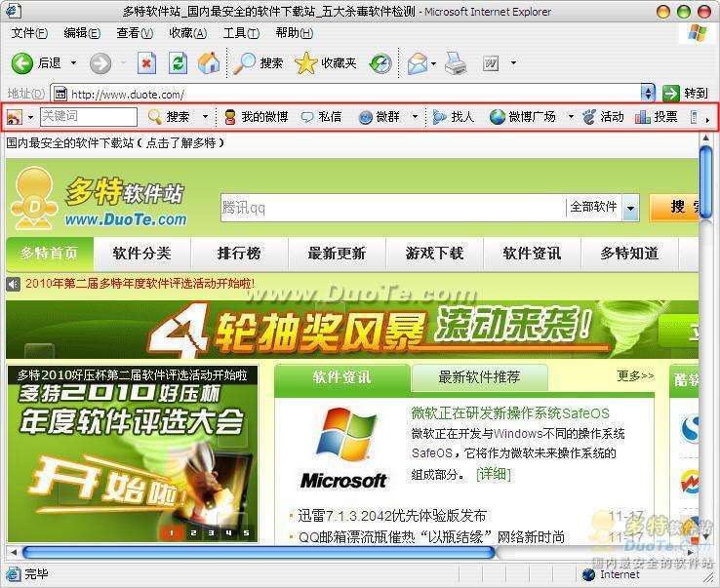Open the 帮助(H) menu
720x588 pixels.
[295, 33]
